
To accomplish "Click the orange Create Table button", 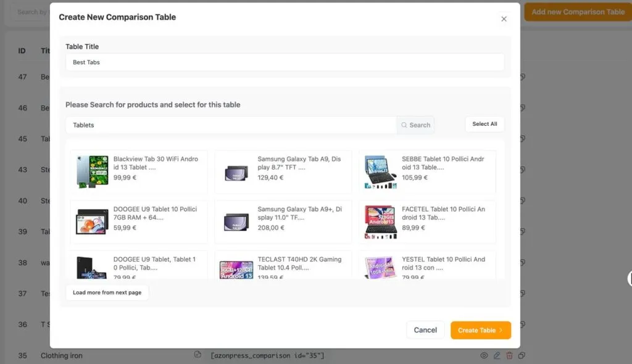I will point(480,330).
